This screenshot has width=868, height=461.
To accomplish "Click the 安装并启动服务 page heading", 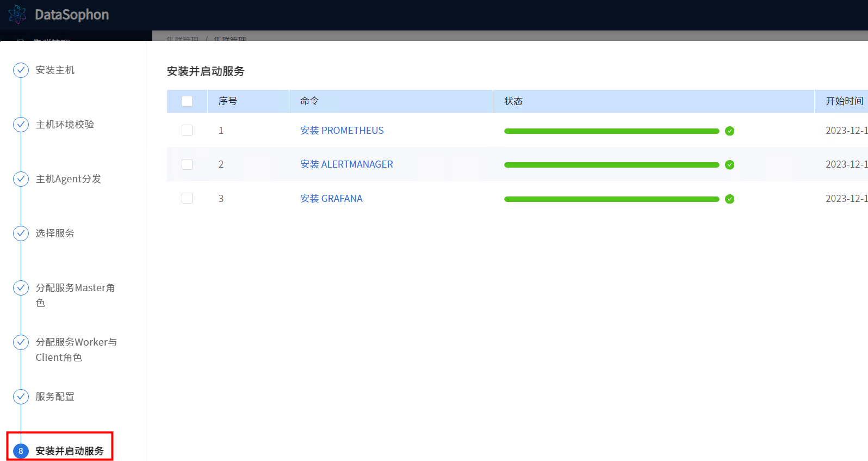I will (206, 71).
